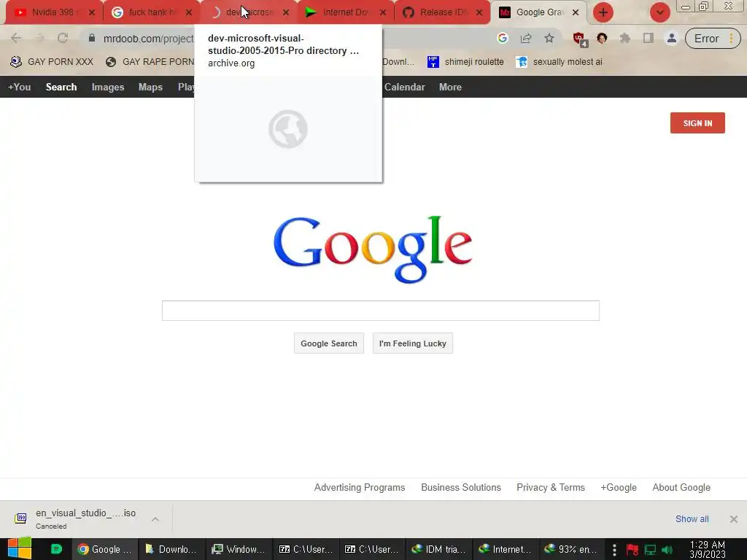
Task: Click the red flag tray icon
Action: [632, 550]
